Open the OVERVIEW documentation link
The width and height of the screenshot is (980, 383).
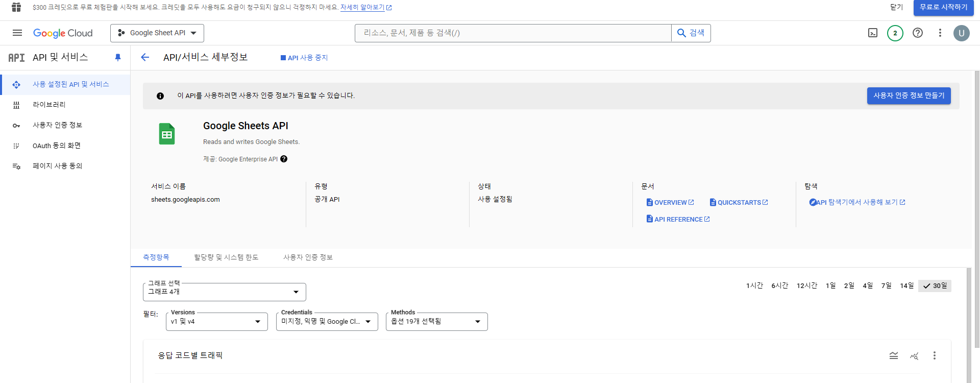(670, 203)
